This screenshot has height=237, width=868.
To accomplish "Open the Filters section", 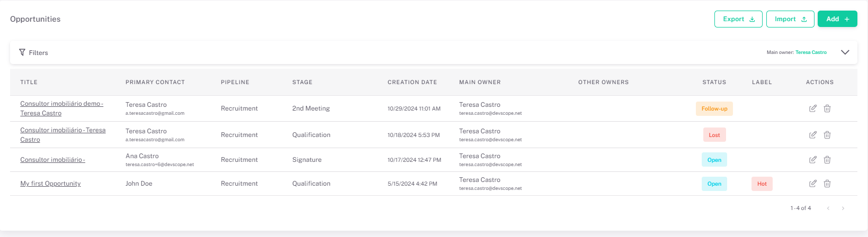I will click(x=34, y=52).
